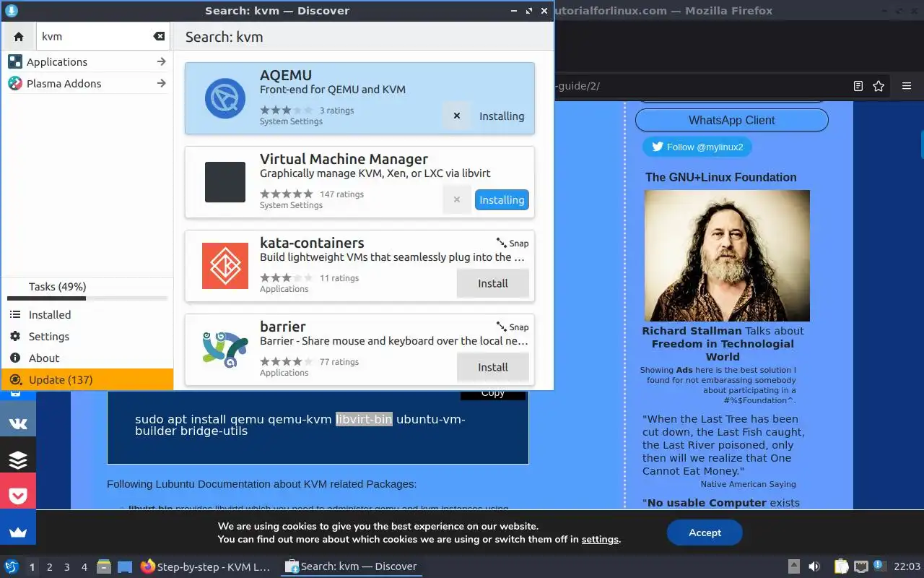Launch the file manager from the taskbar

[104, 566]
